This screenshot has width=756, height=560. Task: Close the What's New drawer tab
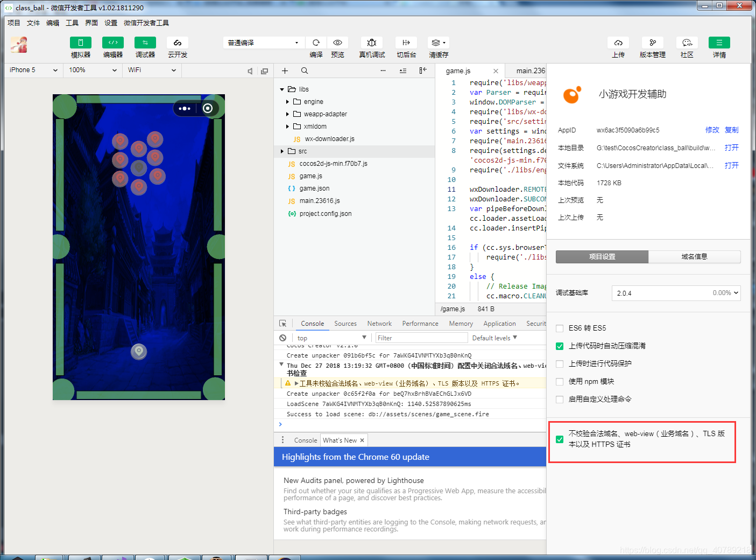[x=362, y=440]
